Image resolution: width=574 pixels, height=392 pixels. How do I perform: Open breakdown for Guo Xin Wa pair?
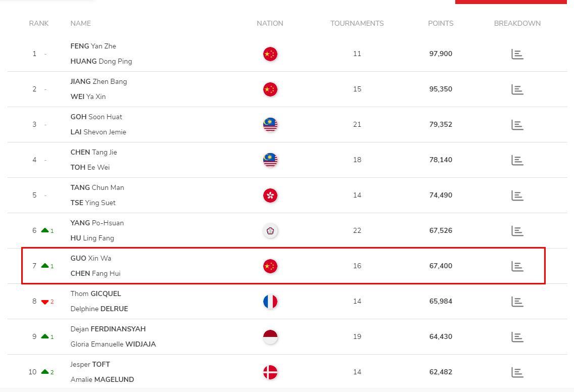[x=517, y=266]
